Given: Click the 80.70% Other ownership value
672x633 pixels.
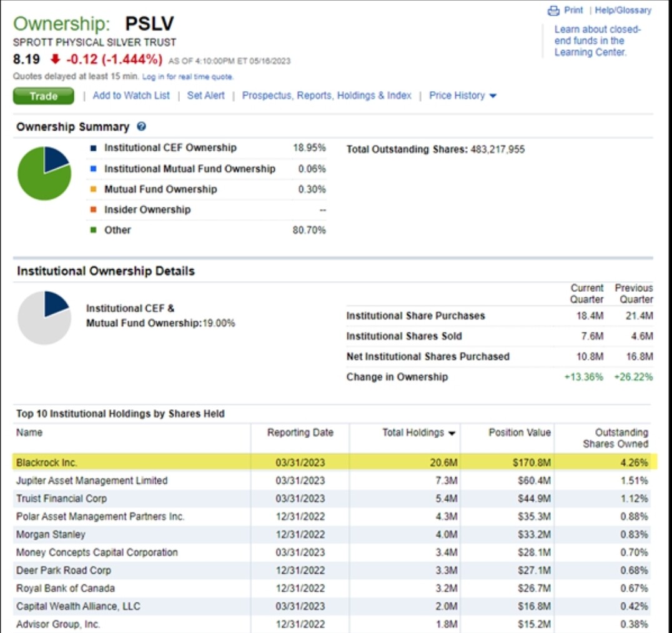Looking at the screenshot, I should coord(309,231).
